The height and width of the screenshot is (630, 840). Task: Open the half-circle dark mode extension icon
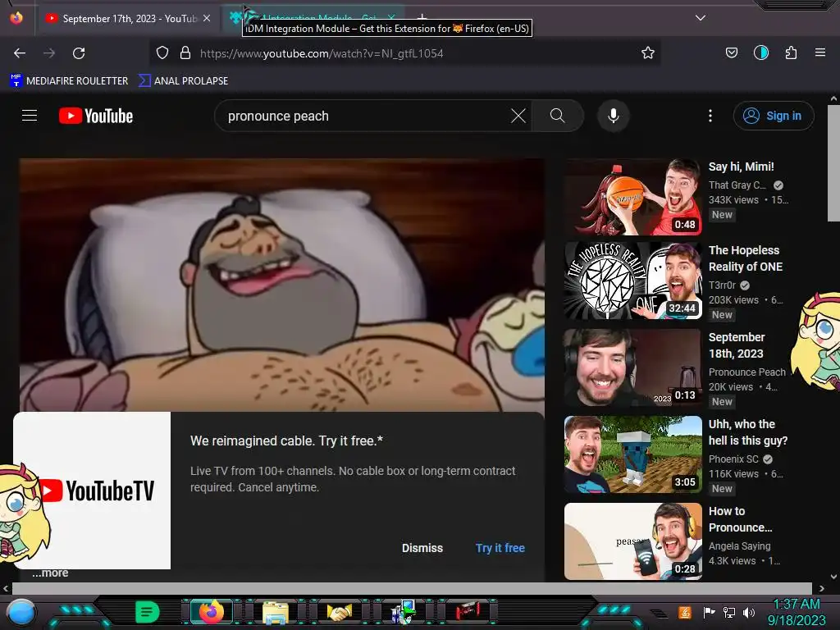(x=760, y=52)
